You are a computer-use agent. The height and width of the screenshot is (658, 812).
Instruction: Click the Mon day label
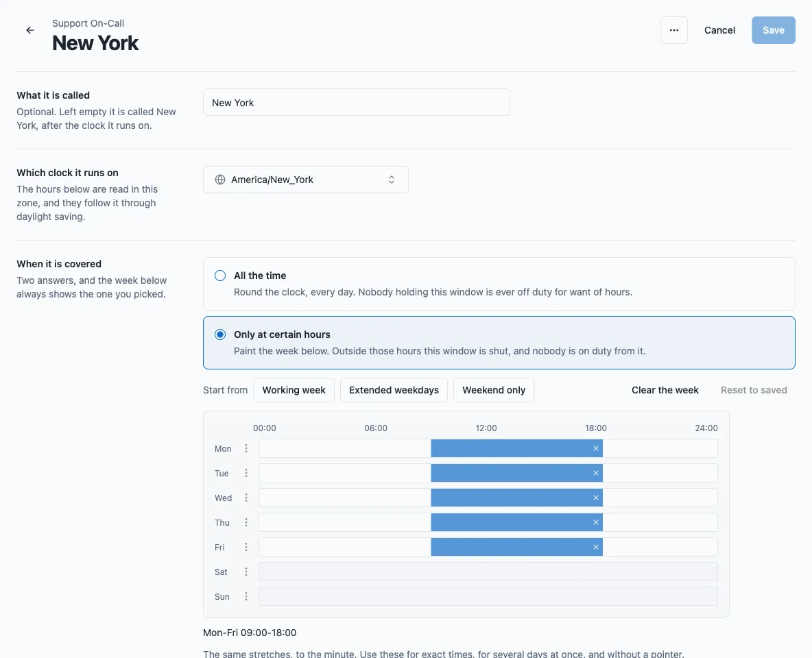point(223,449)
